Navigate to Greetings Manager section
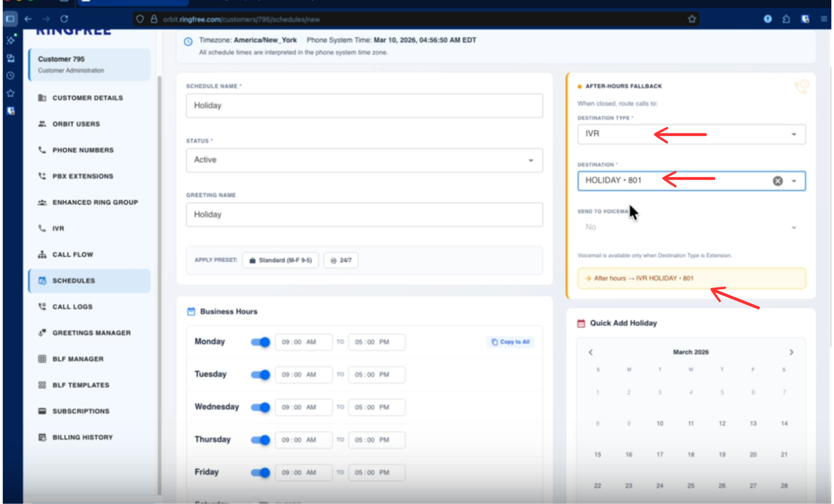 point(91,333)
